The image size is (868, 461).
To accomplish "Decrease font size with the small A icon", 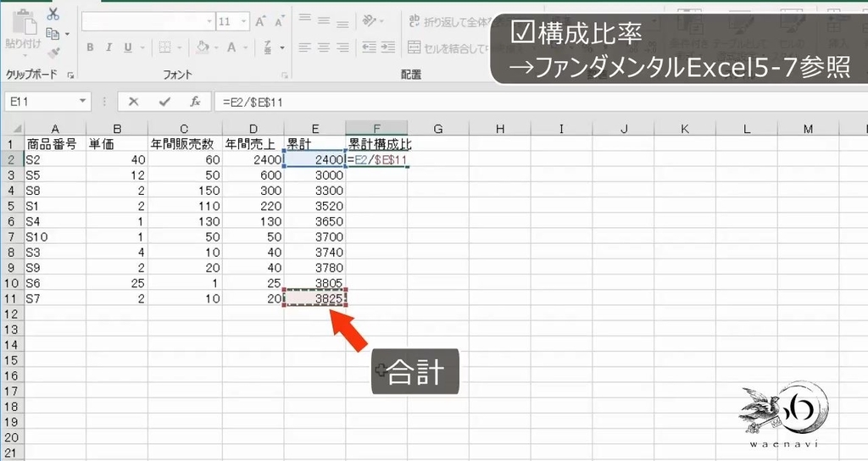I will [278, 21].
